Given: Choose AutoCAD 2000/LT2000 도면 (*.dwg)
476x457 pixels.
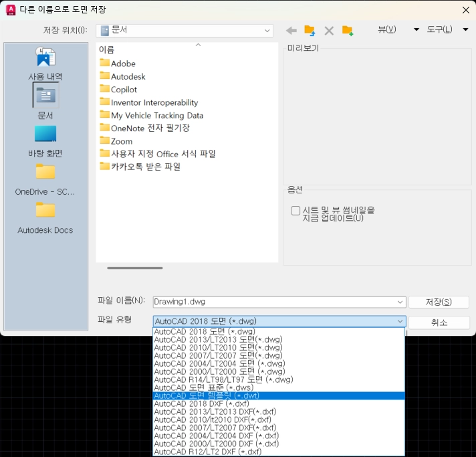Looking at the screenshot, I should 279,371.
